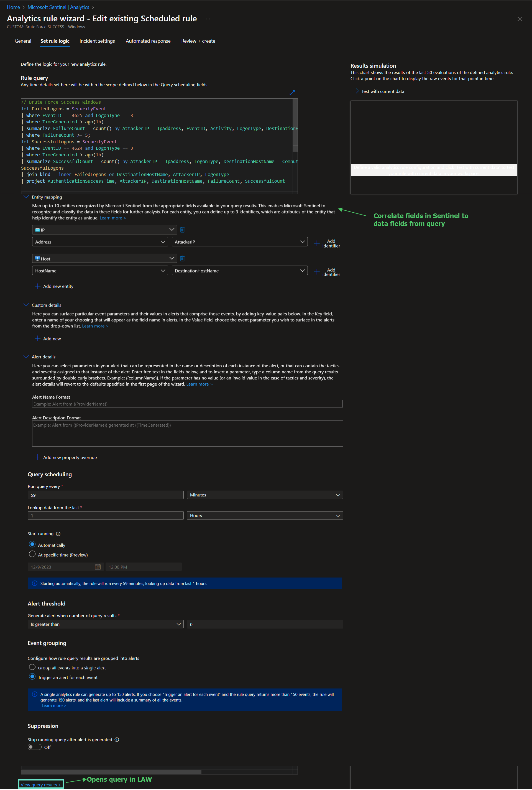The height and width of the screenshot is (790, 532).
Task: Open the HostName identifier dropdown
Action: (100, 271)
